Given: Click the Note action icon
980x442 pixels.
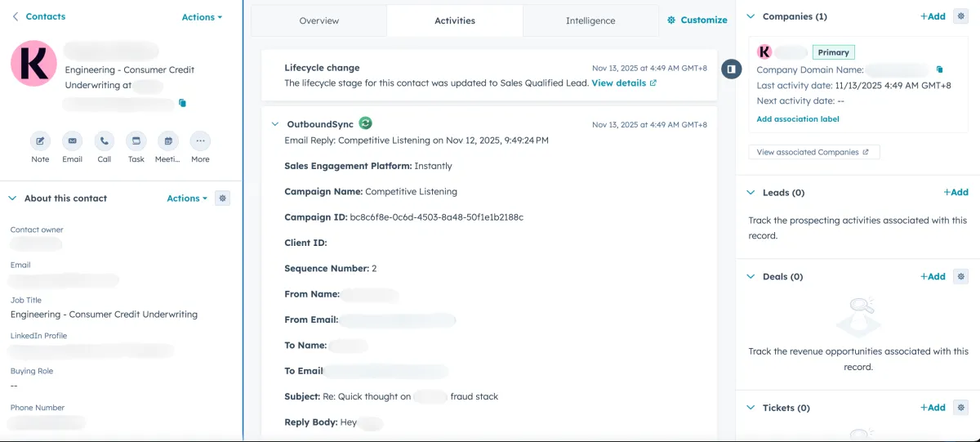Looking at the screenshot, I should (40, 141).
